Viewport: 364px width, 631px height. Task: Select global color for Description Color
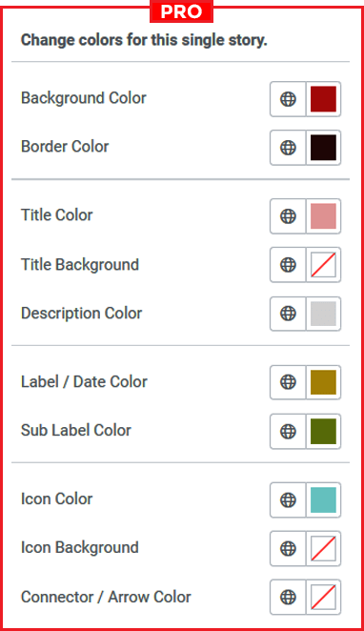tap(288, 314)
